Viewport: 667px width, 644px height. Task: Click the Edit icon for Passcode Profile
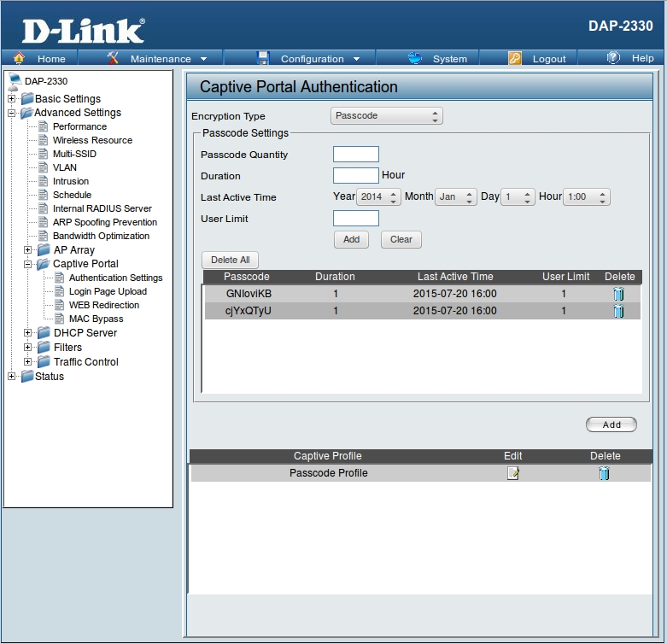pos(512,473)
